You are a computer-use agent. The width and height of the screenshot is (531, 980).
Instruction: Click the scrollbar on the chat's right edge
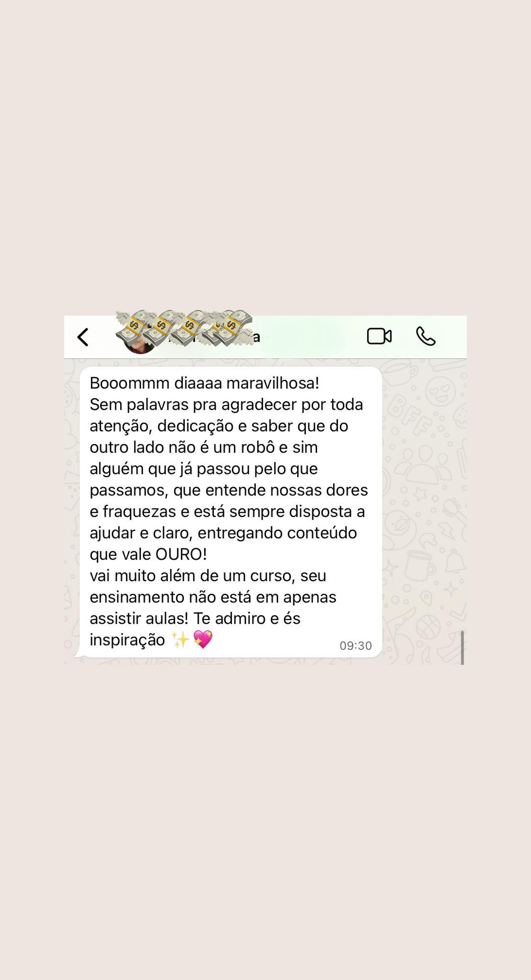pyautogui.click(x=462, y=647)
